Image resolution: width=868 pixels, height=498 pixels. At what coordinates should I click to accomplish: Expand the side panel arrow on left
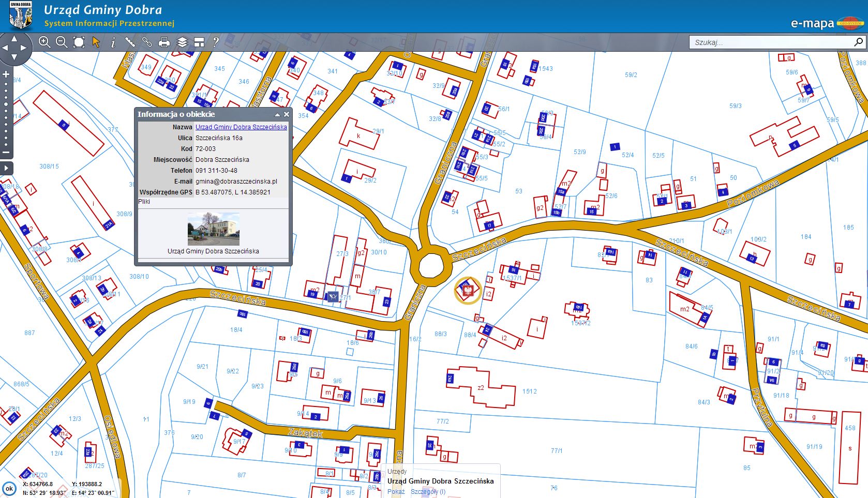(x=6, y=168)
